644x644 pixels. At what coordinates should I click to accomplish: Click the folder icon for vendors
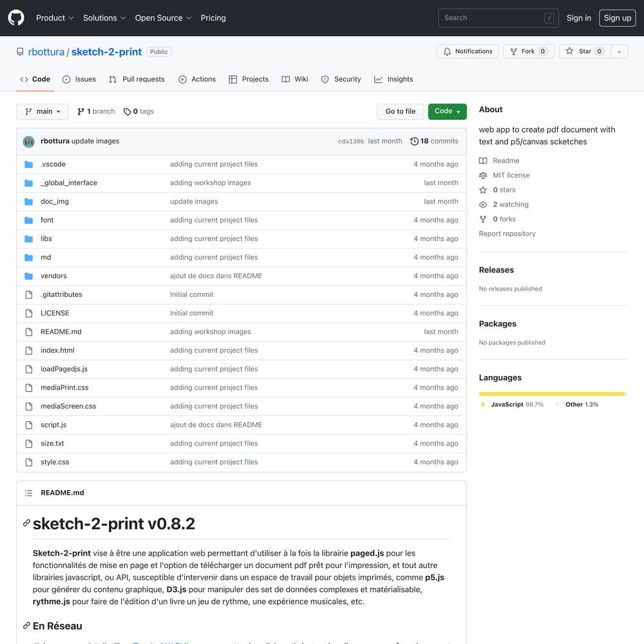point(28,276)
